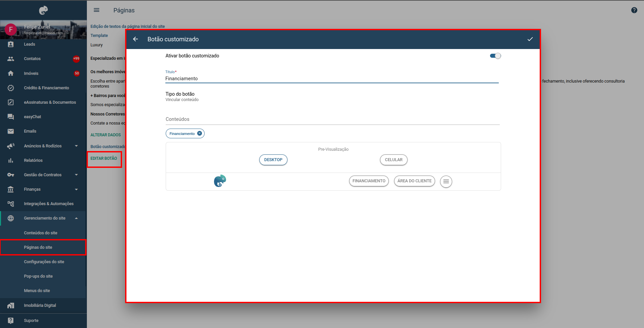Click the Imobiliária Digital building icon
The image size is (644, 328).
click(11, 306)
